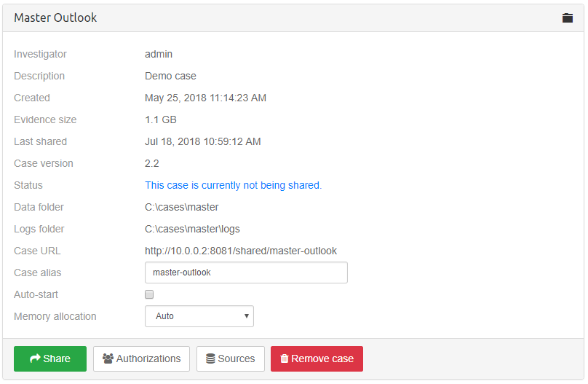Click the Data folder path C:\cases\master
The width and height of the screenshot is (588, 384).
181,207
